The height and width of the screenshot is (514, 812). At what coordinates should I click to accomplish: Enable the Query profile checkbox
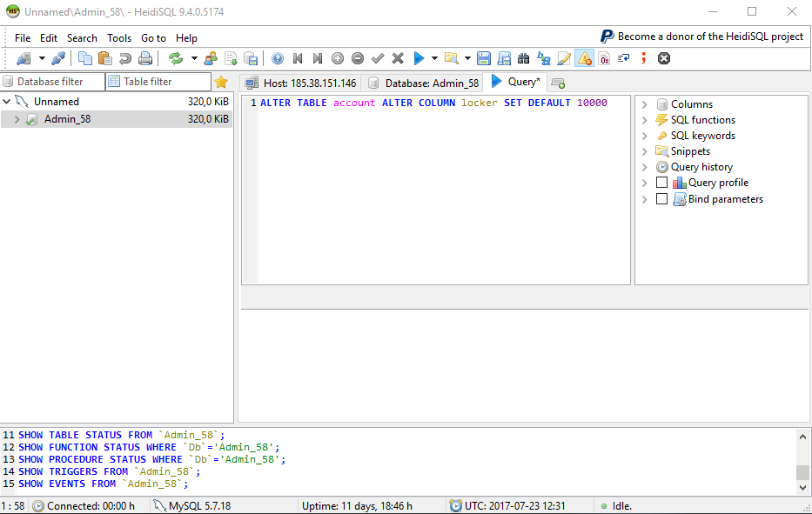point(661,183)
